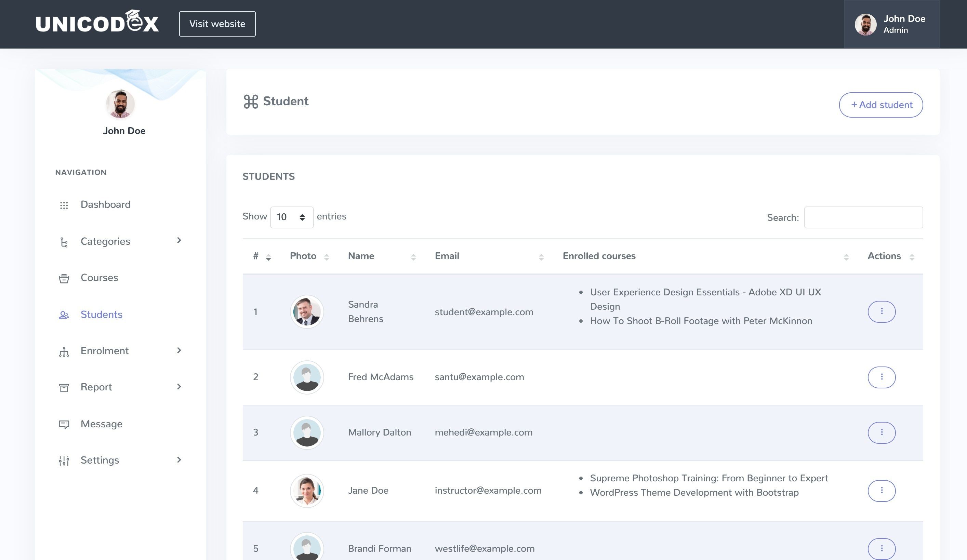Click the Add student button
Image resolution: width=967 pixels, height=560 pixels.
881,105
